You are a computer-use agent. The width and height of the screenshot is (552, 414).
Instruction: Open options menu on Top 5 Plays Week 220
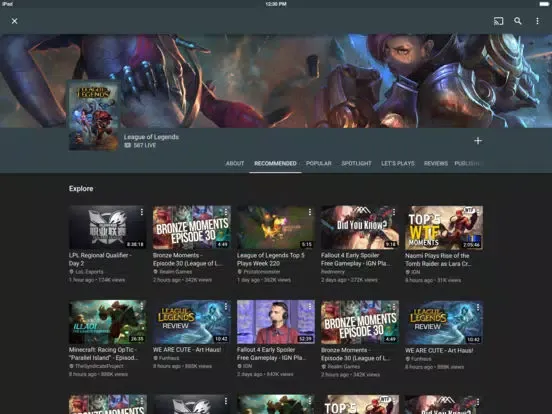310,212
